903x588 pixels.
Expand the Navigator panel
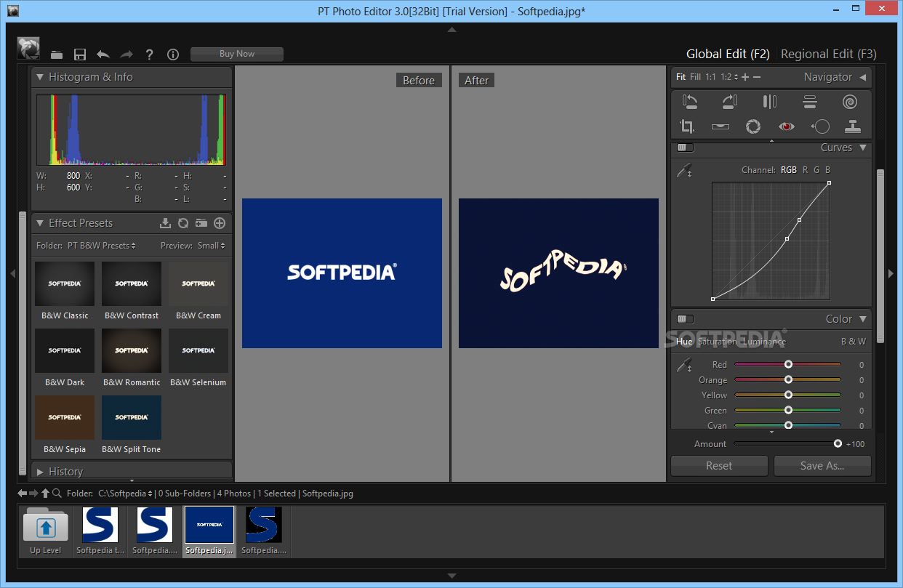tap(863, 77)
